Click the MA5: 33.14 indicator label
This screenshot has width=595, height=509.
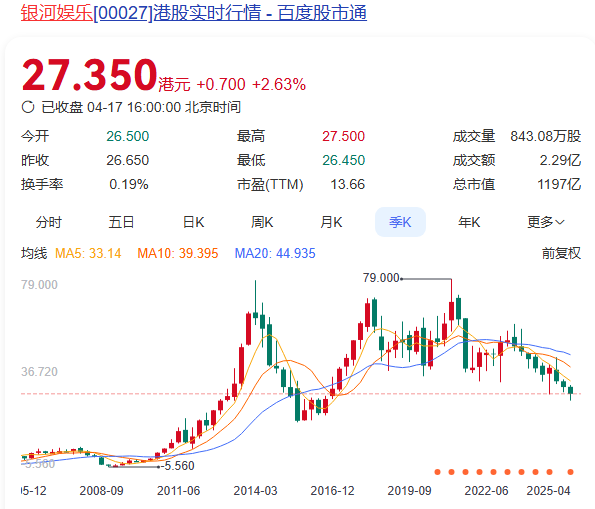(88, 253)
